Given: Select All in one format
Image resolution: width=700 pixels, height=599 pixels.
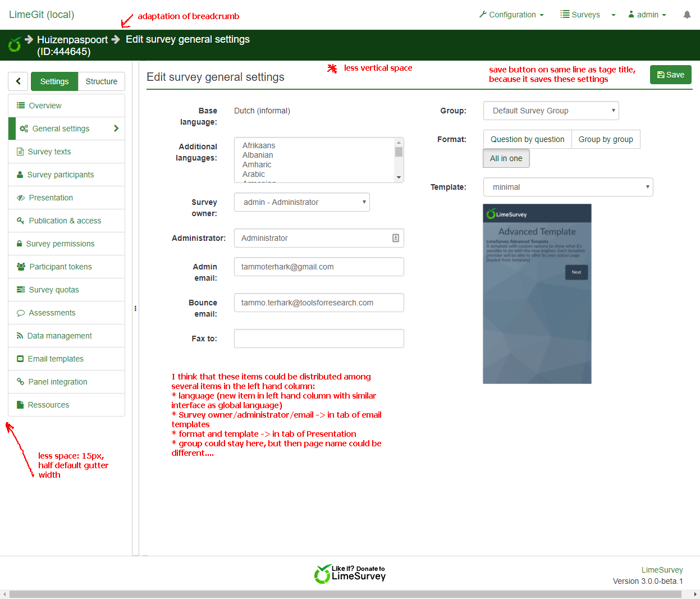Looking at the screenshot, I should point(506,158).
